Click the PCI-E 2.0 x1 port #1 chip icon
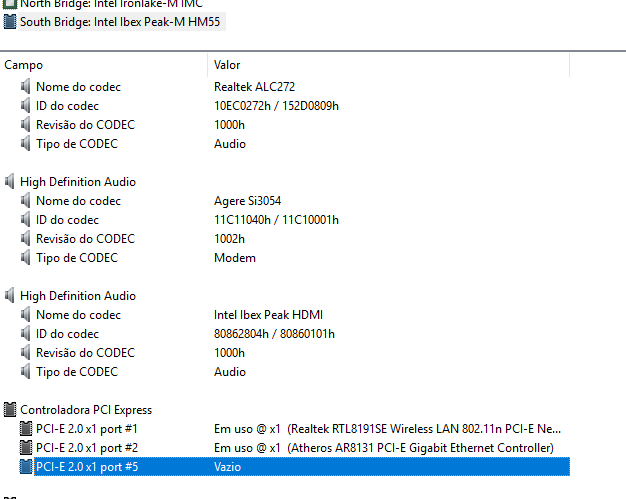Screen dimensions: 626x499 tap(26, 429)
